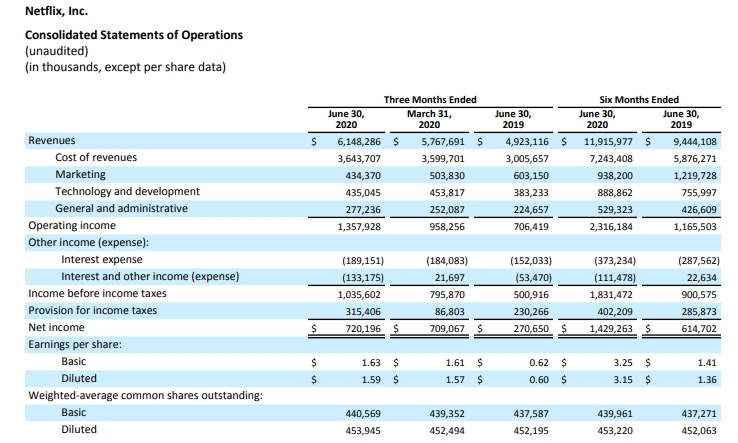Viewport: 738px width, 443px height.
Task: Click the Revenues row label
Action: click(x=51, y=141)
